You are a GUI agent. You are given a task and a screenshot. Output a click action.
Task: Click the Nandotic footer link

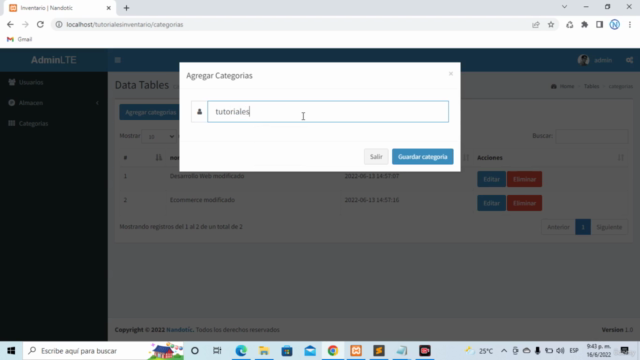[x=179, y=330]
